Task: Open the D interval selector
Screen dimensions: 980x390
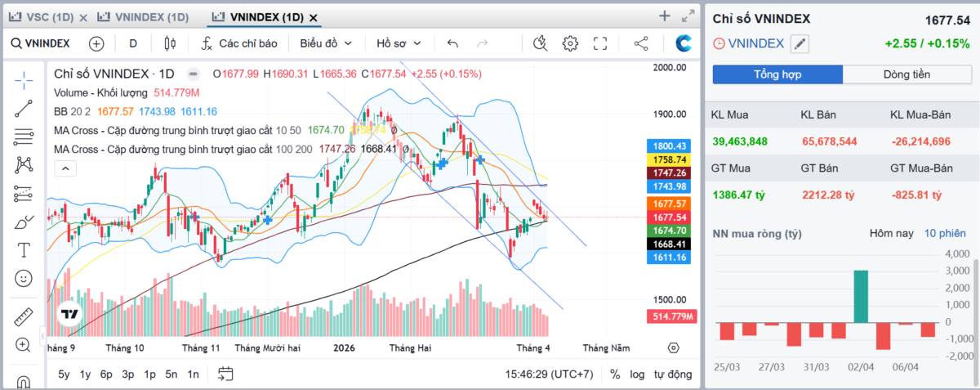Action: pos(133,43)
